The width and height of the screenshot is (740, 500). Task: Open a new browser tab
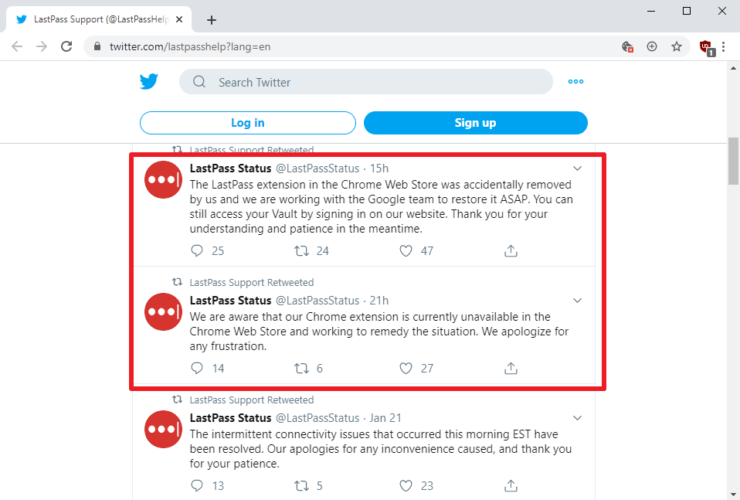point(212,19)
